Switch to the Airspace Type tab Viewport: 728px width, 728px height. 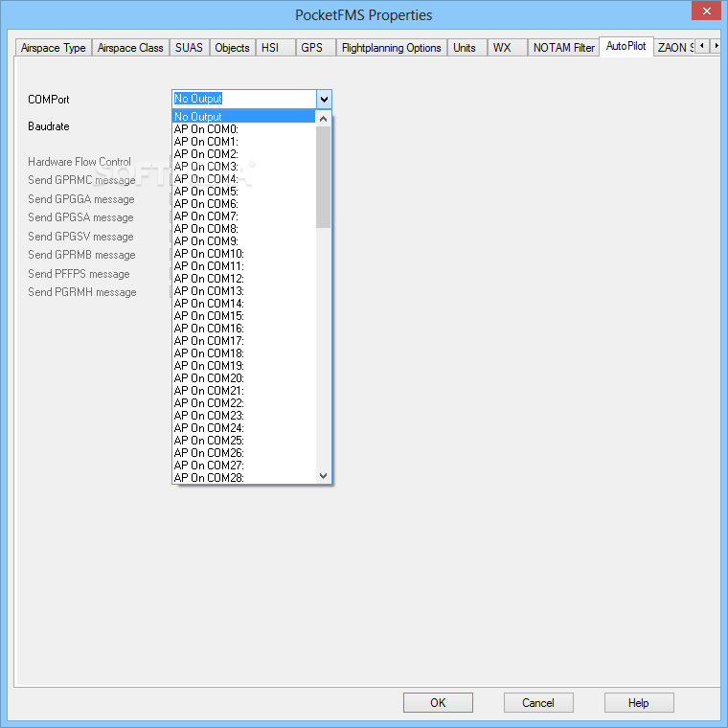pos(54,48)
